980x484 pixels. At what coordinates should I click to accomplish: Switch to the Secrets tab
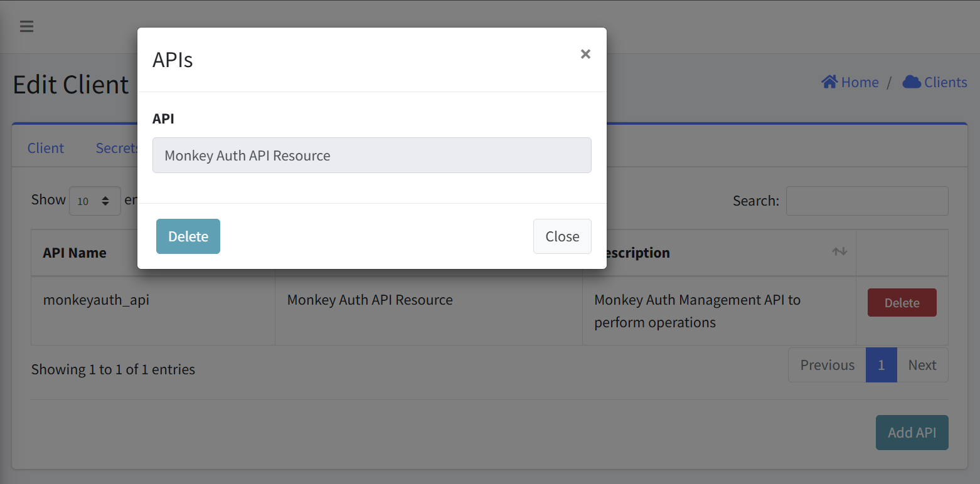117,148
